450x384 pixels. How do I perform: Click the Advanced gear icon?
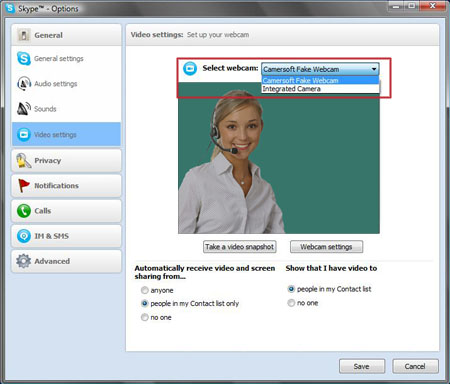coord(24,261)
